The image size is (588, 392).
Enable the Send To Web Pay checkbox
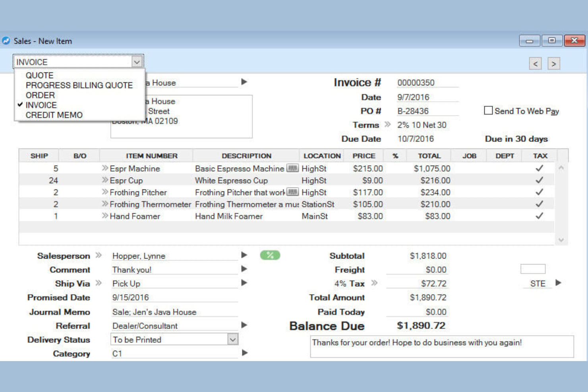click(x=488, y=110)
